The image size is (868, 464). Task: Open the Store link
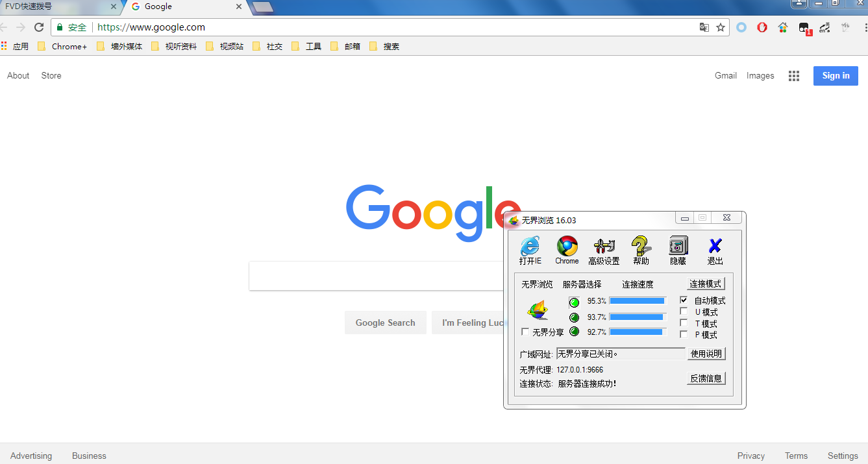click(x=51, y=75)
